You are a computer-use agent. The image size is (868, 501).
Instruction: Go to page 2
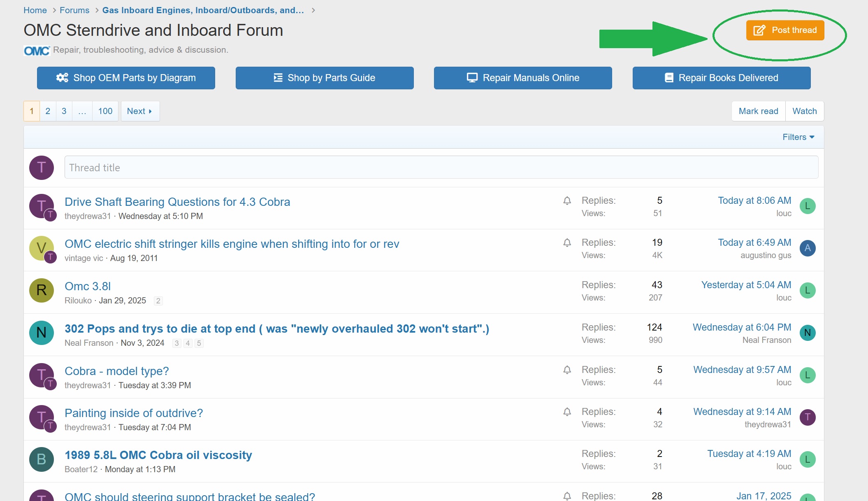coord(48,111)
